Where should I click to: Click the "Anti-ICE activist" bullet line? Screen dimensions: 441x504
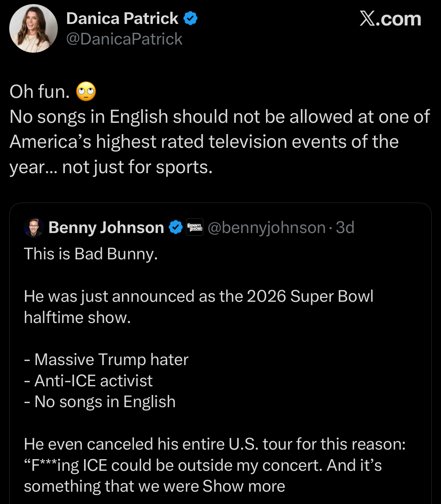pos(89,381)
